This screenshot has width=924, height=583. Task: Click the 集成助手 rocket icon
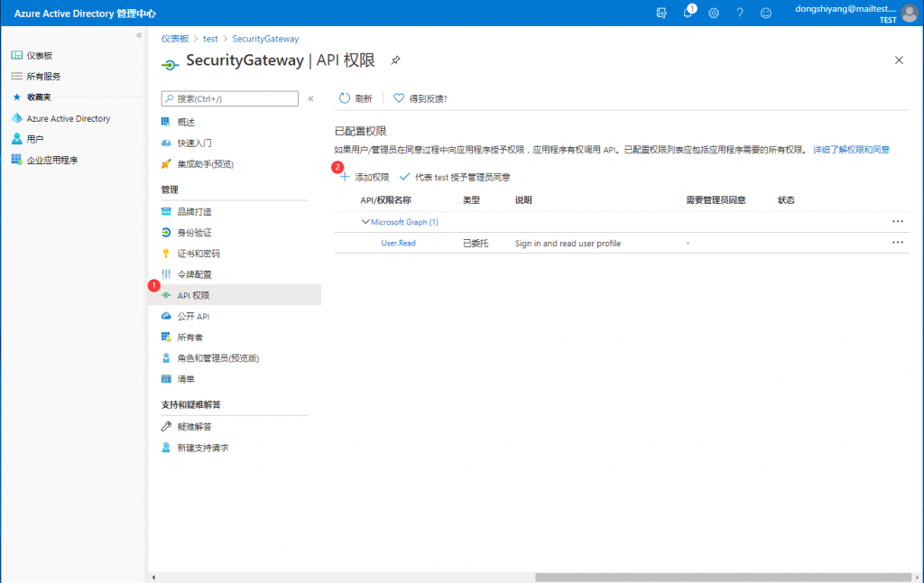click(x=166, y=164)
